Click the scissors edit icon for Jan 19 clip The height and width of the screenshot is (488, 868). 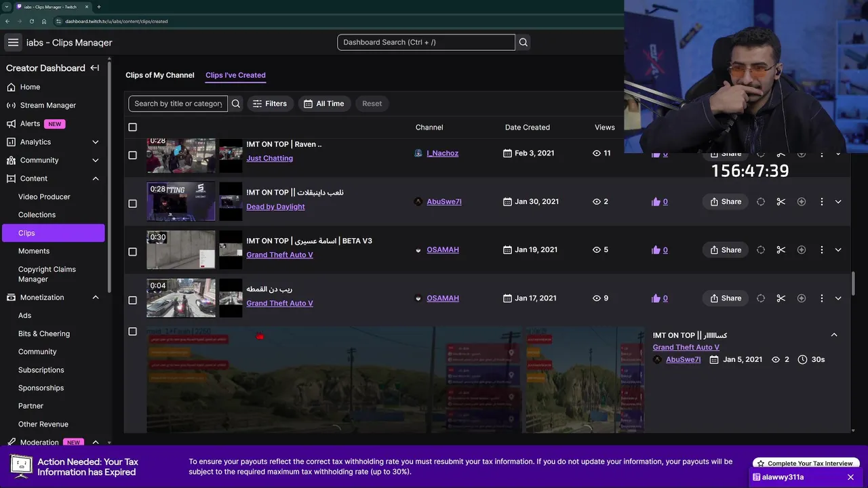[x=781, y=250]
